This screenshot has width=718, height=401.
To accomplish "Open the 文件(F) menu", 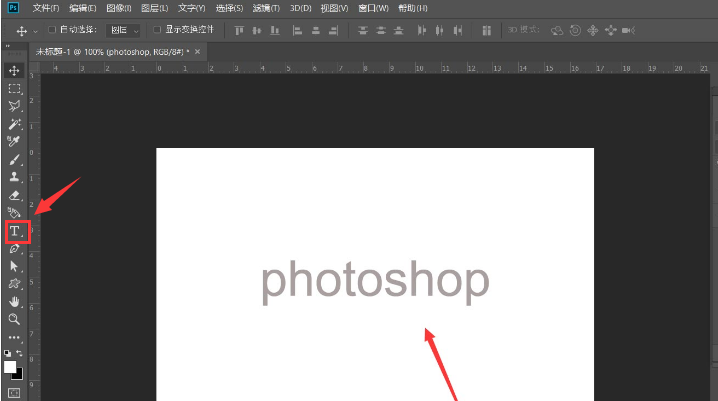I will [x=46, y=8].
